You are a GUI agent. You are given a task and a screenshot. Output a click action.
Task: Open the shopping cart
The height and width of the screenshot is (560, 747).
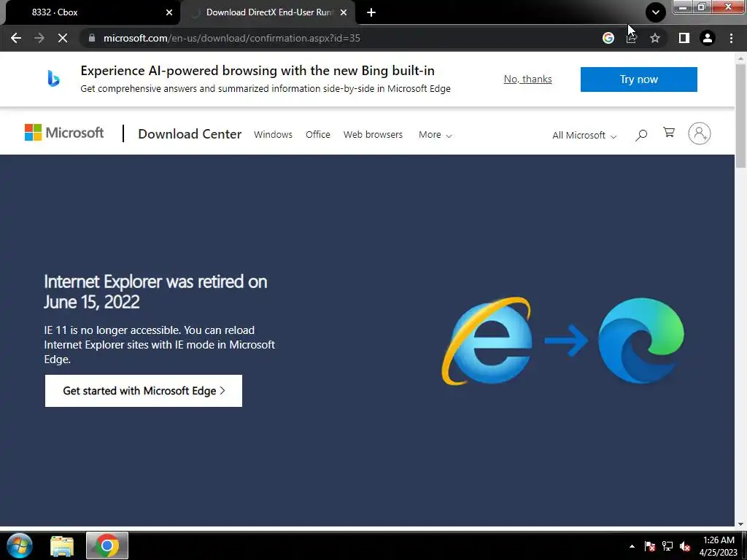click(x=669, y=133)
